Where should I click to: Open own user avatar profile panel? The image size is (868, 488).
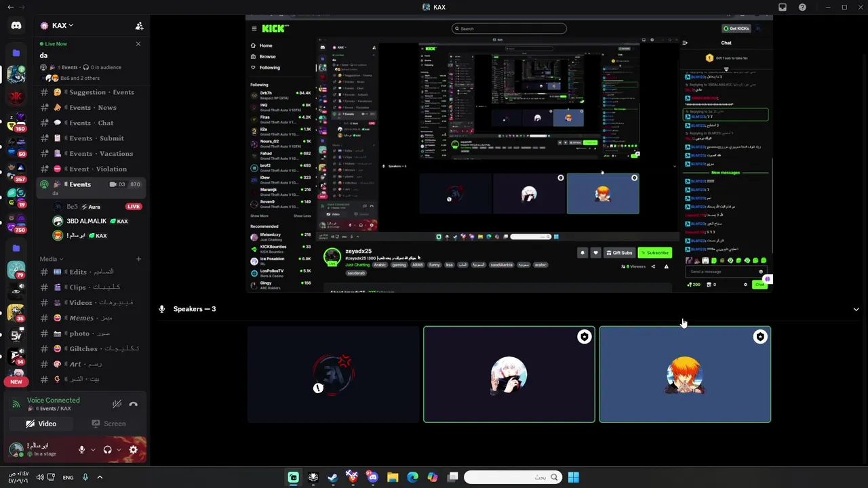tap(16, 449)
